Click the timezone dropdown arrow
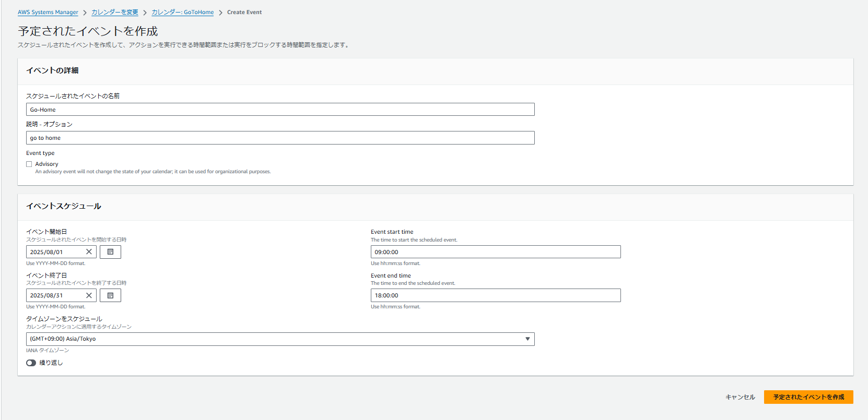Viewport: 868px width, 420px height. [527, 339]
